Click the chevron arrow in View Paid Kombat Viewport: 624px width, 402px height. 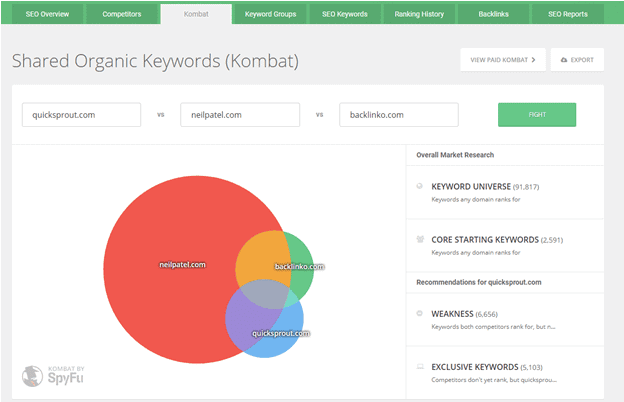[x=534, y=60]
